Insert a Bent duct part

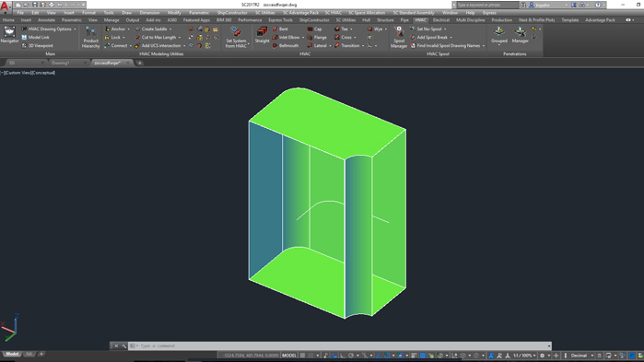coord(280,29)
